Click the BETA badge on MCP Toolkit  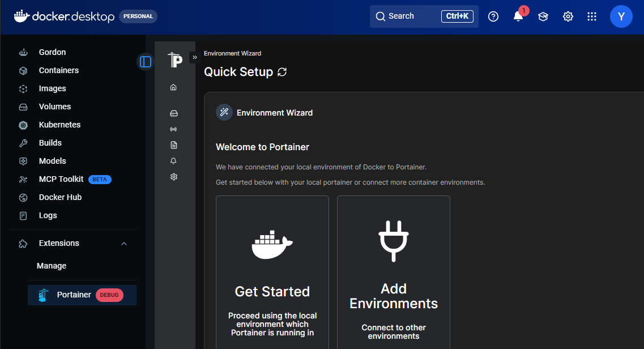pyautogui.click(x=100, y=180)
